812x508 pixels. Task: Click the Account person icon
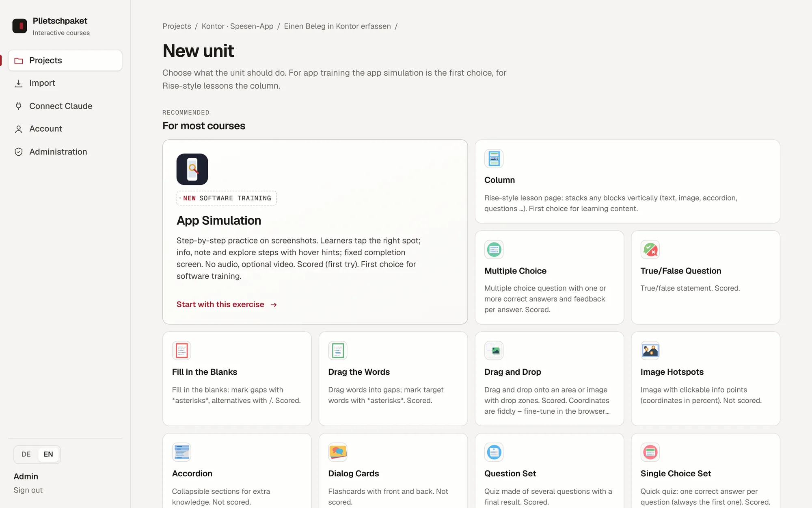(19, 129)
